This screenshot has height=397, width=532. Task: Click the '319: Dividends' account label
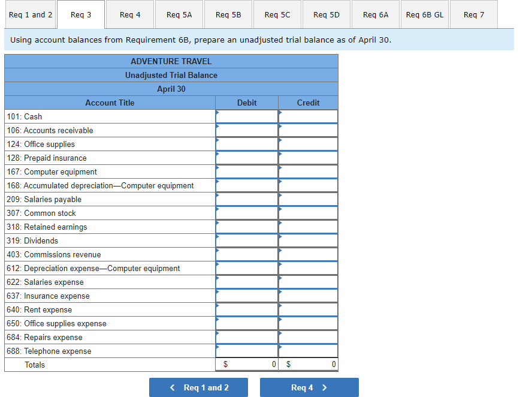32,241
